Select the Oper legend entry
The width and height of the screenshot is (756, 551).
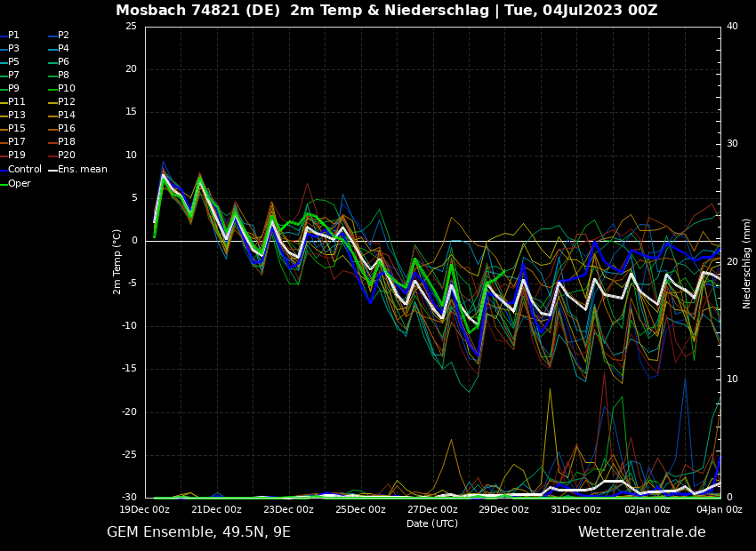pyautogui.click(x=19, y=184)
